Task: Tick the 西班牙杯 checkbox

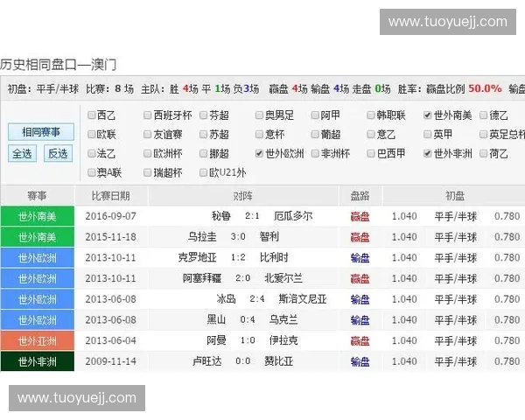Action: 147,115
